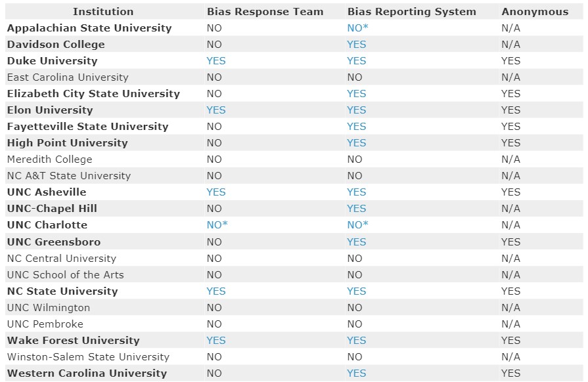Select the Meredith College row name

click(x=49, y=159)
